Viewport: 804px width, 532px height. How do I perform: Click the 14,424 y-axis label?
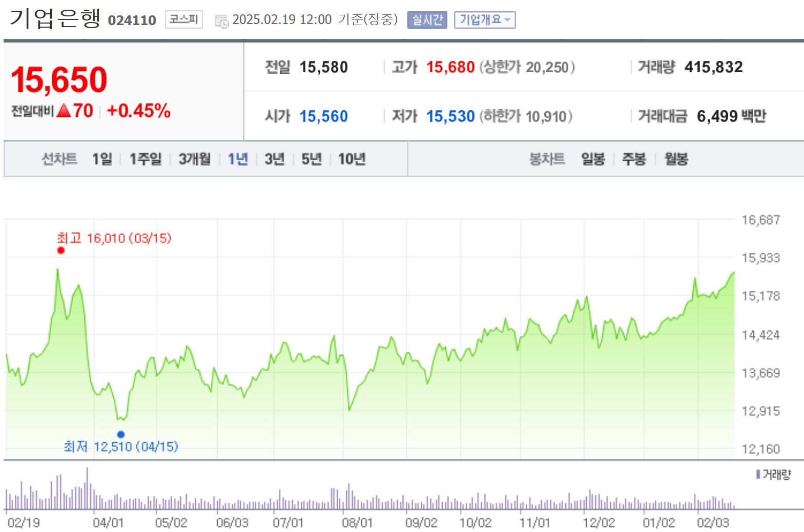(760, 335)
